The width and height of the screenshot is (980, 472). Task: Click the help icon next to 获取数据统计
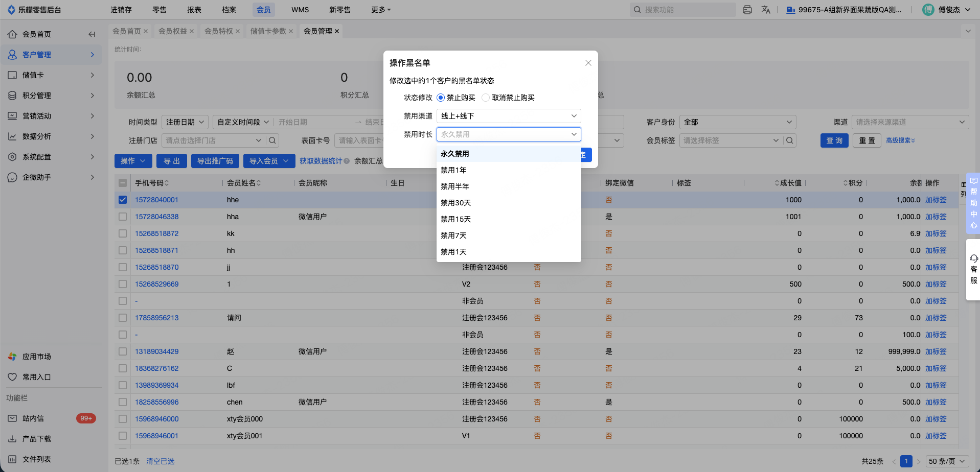347,161
